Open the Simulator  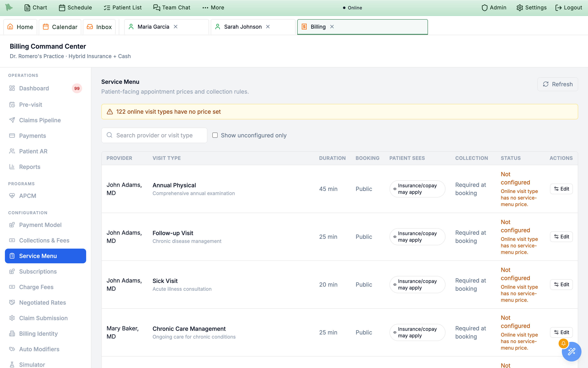(x=46, y=365)
